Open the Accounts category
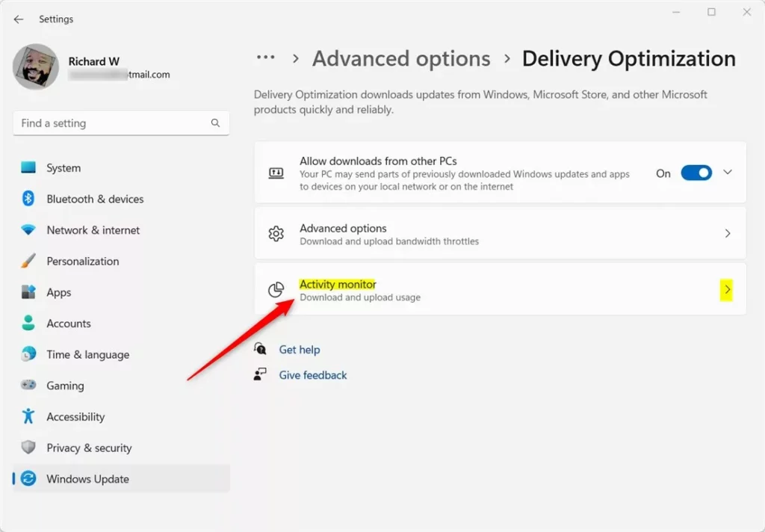The image size is (765, 532). (121, 323)
